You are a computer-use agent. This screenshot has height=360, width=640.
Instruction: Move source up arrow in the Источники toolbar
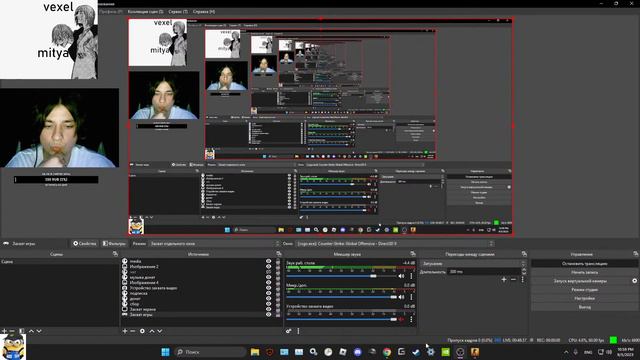(152, 331)
